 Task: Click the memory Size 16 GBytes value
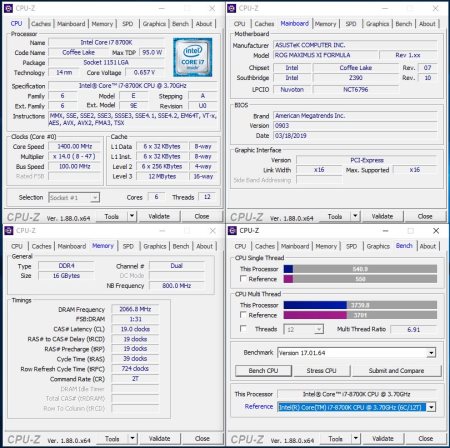click(x=66, y=276)
